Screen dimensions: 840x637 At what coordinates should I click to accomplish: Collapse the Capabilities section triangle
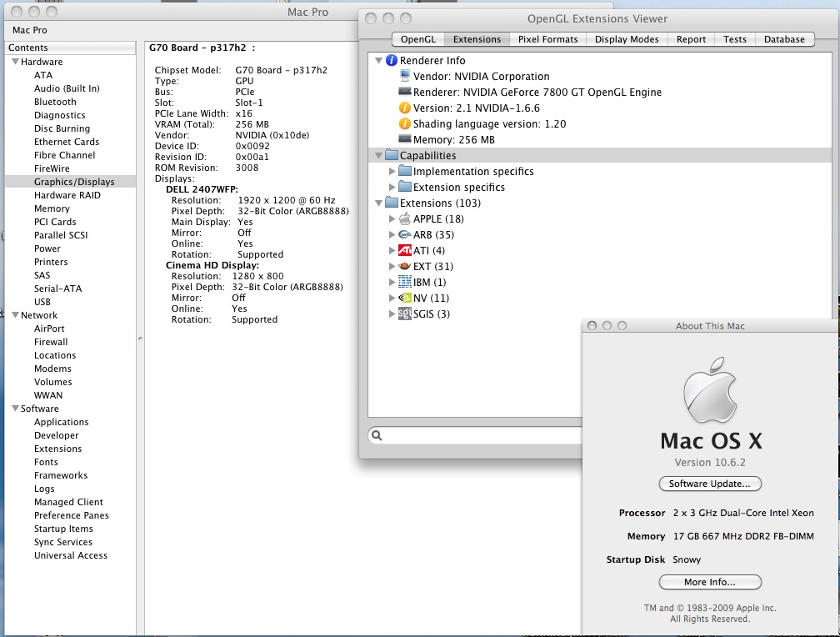tap(378, 155)
